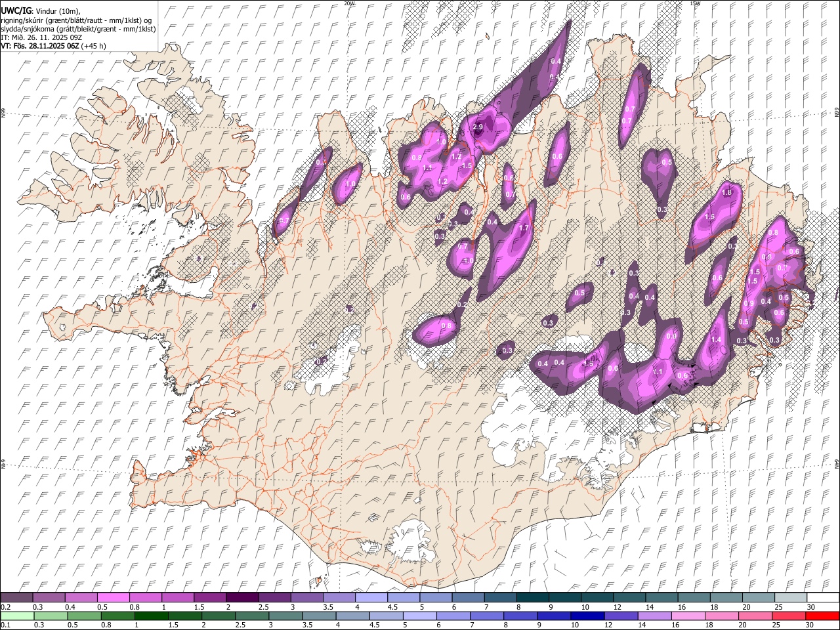
Task: Click the 2.9 precipitation value on the map
Action: point(478,127)
